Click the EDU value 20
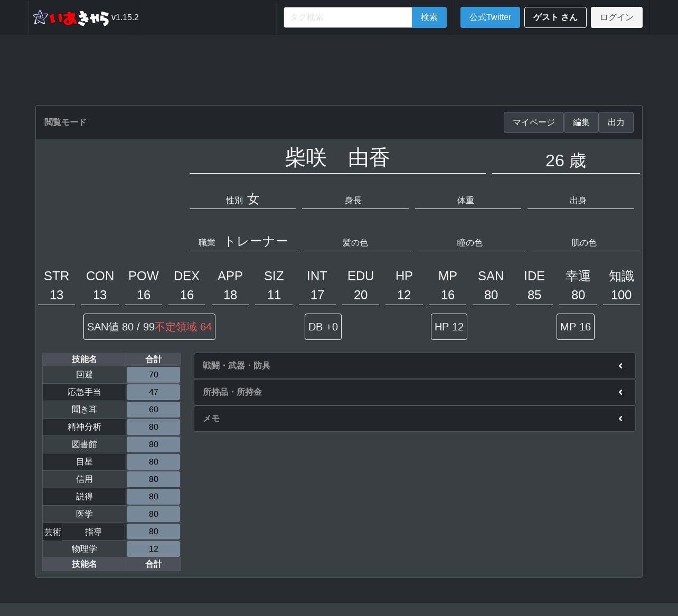This screenshot has height=616, width=678. pos(361,295)
